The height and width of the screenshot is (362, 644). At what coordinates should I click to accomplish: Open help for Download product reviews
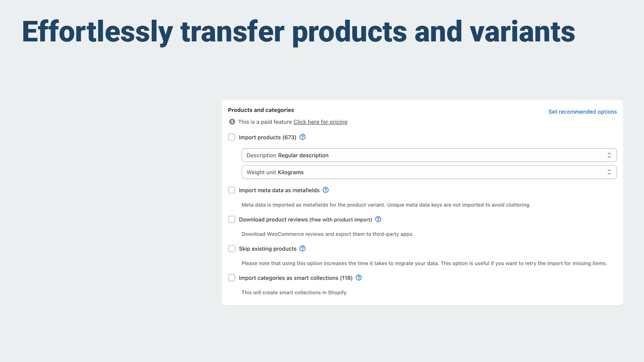(x=378, y=219)
